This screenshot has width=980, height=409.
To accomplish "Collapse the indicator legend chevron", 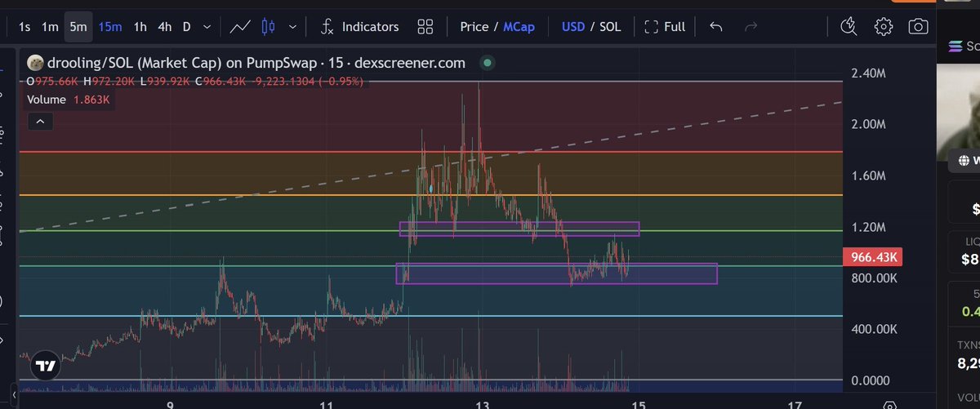I will [40, 122].
